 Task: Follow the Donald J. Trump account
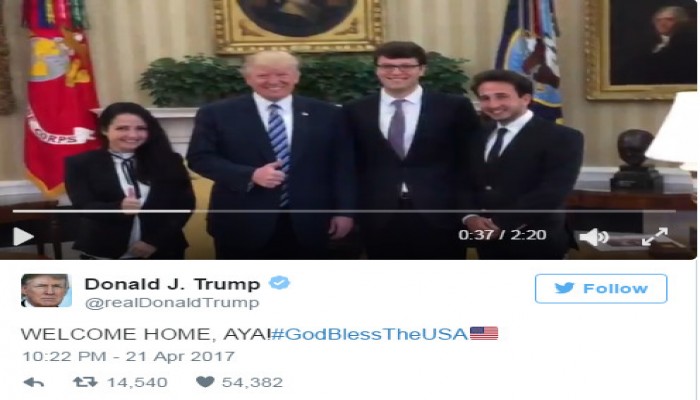(601, 288)
